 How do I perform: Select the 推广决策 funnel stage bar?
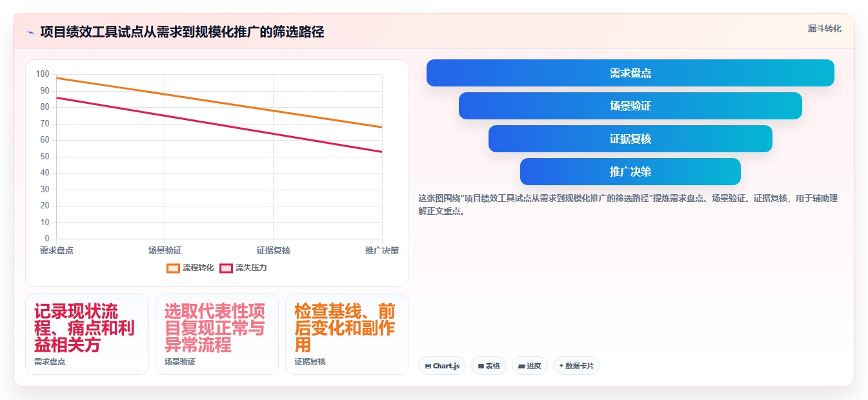click(630, 172)
